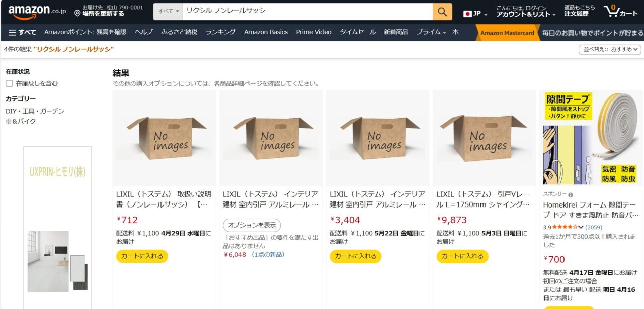Click the sponsor info icon

(571, 194)
